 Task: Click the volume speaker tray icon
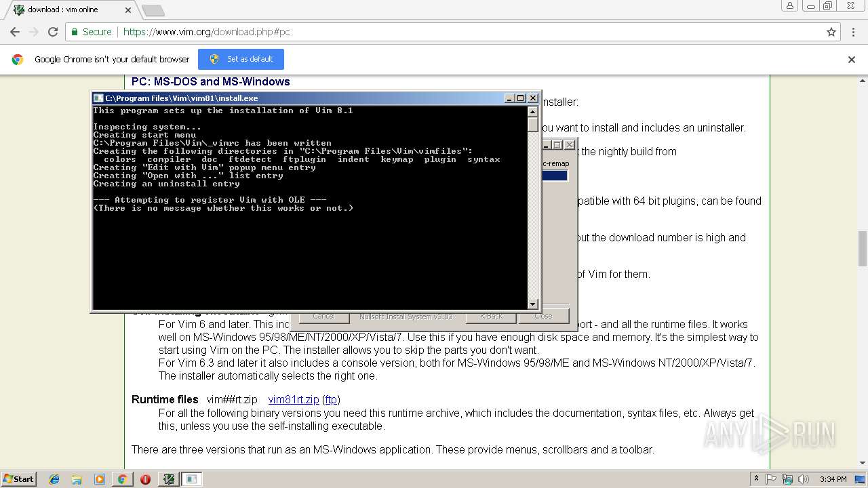(804, 479)
